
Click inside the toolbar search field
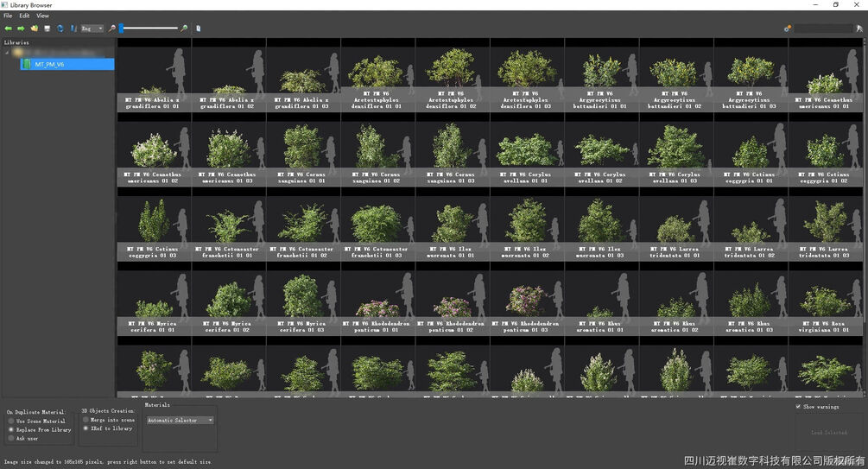coord(824,29)
